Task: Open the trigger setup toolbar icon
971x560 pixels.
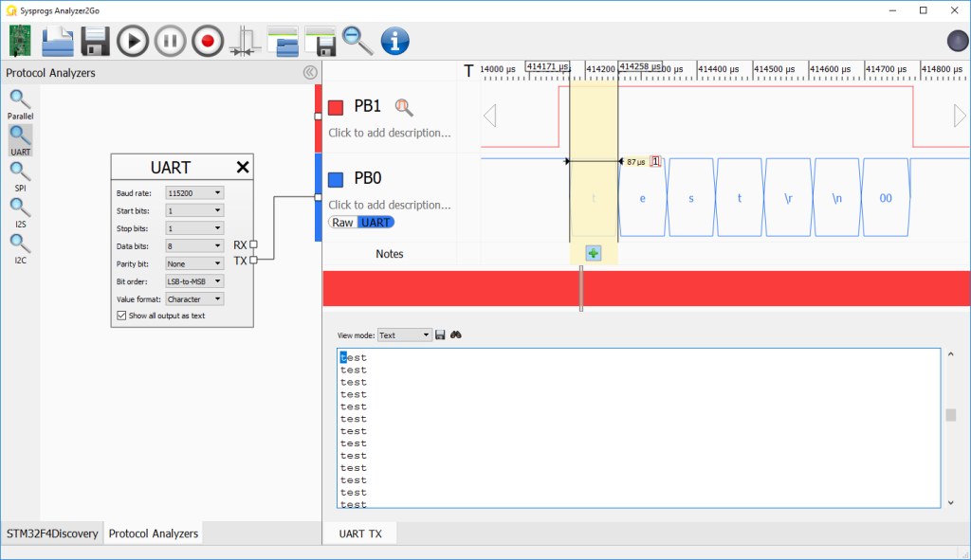Action: 245,41
